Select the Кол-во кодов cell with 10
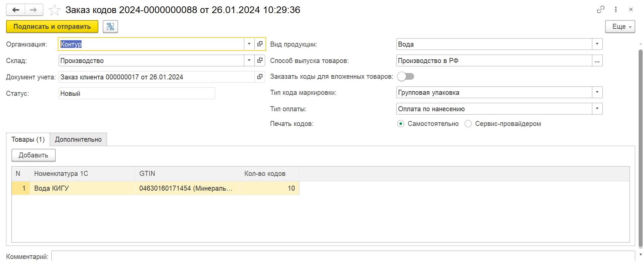This screenshot has height=264, width=644. (269, 188)
